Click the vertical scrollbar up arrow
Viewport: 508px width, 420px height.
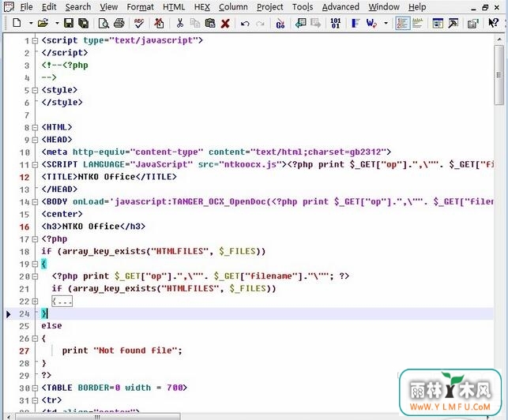click(499, 39)
